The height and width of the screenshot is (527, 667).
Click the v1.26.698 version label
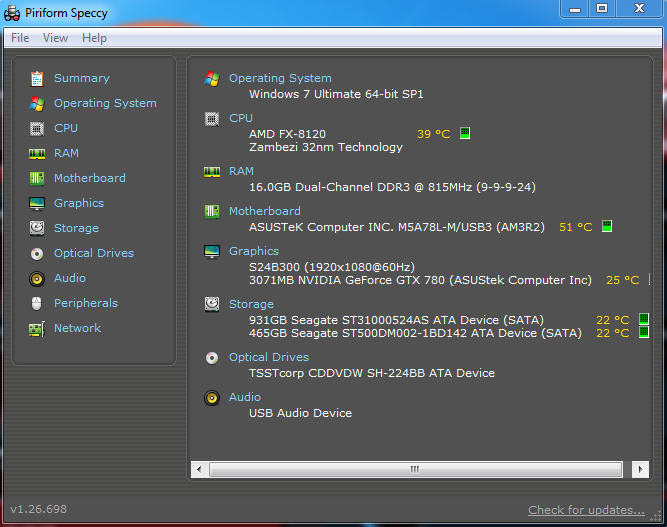38,509
